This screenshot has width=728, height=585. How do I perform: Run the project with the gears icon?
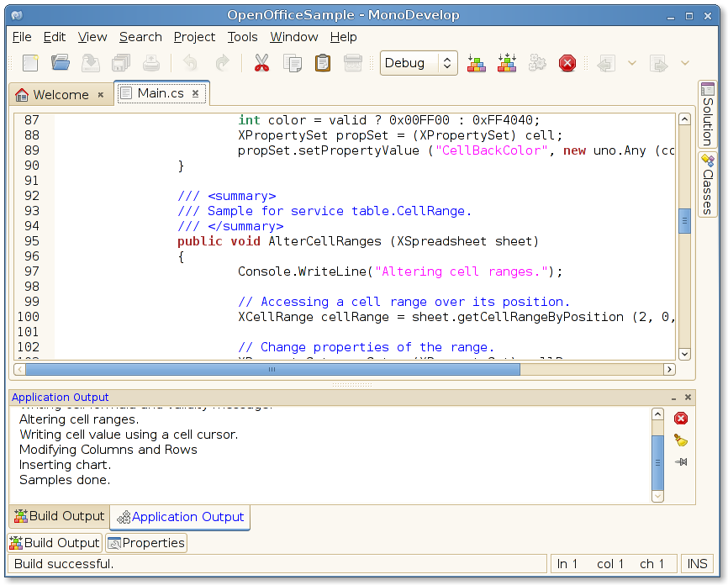click(537, 63)
